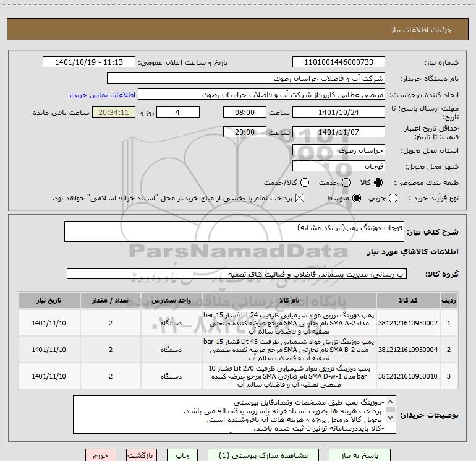This screenshot has height=461, width=476.
Task: Click the SMA B-2 pump description cell
Action: pos(289,350)
